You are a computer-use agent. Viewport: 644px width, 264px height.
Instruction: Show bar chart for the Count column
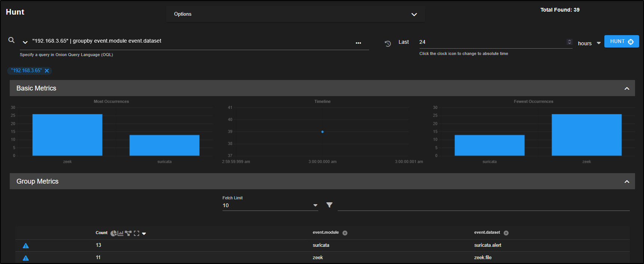(120, 233)
